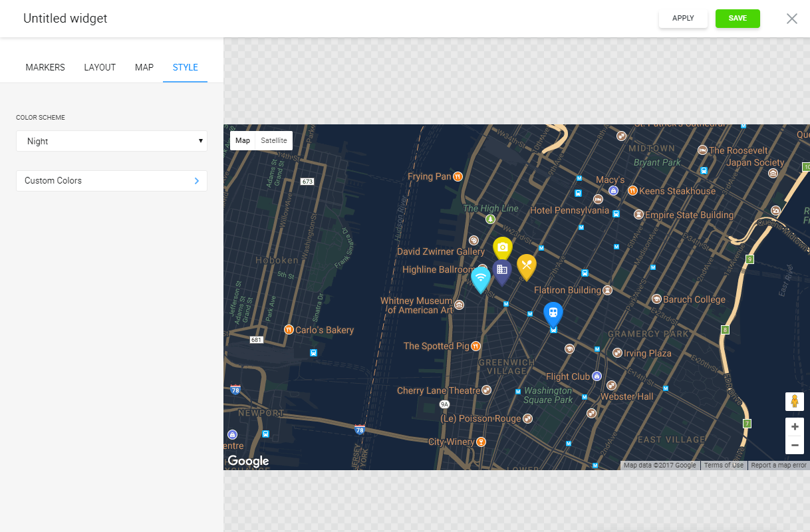Open Street View pegman control

point(795,402)
